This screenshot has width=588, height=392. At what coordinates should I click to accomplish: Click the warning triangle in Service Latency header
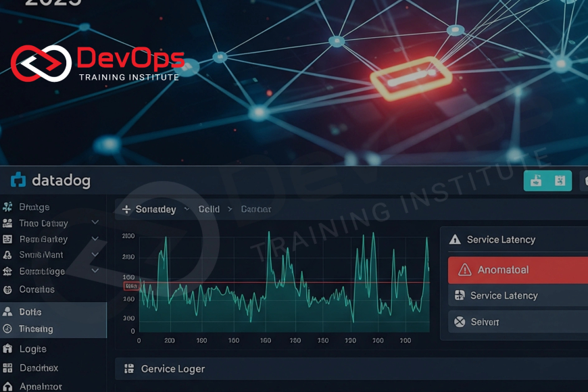coord(455,239)
